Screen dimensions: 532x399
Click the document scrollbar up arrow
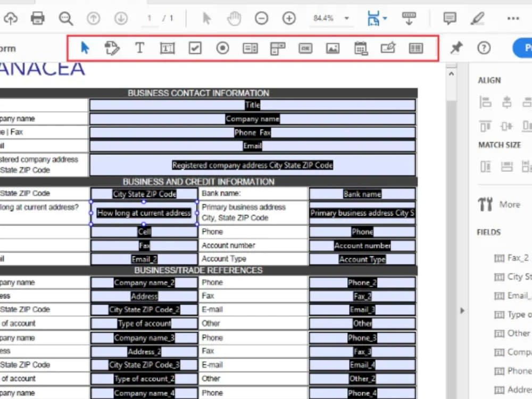click(451, 73)
